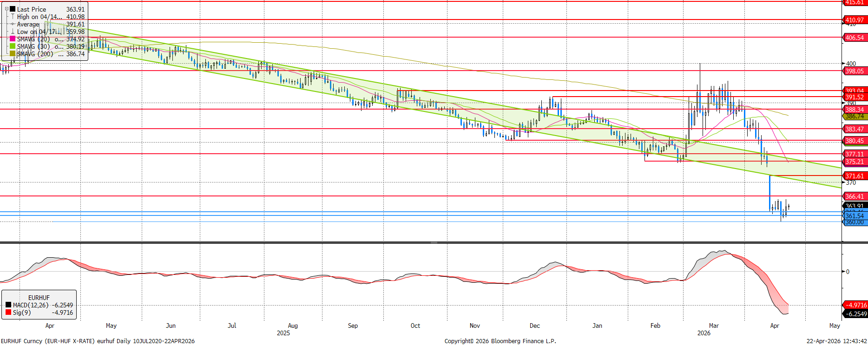The image size is (868, 345).
Task: Click the 406.54 red price level tag
Action: click(855, 38)
